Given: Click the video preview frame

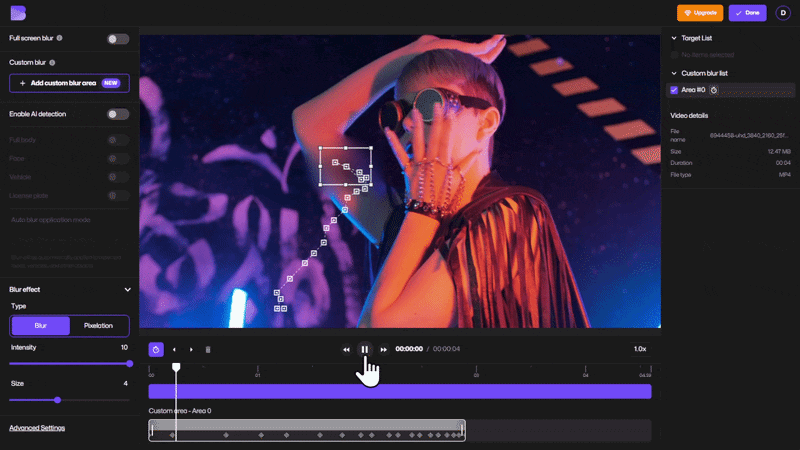Looking at the screenshot, I should click(400, 181).
